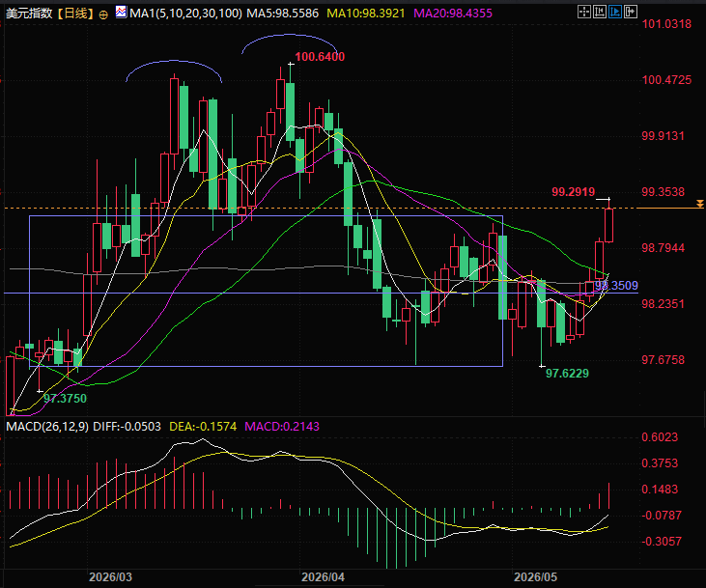The width and height of the screenshot is (706, 588).
Task: Click the 97.3750 low price label
Action: [65, 399]
